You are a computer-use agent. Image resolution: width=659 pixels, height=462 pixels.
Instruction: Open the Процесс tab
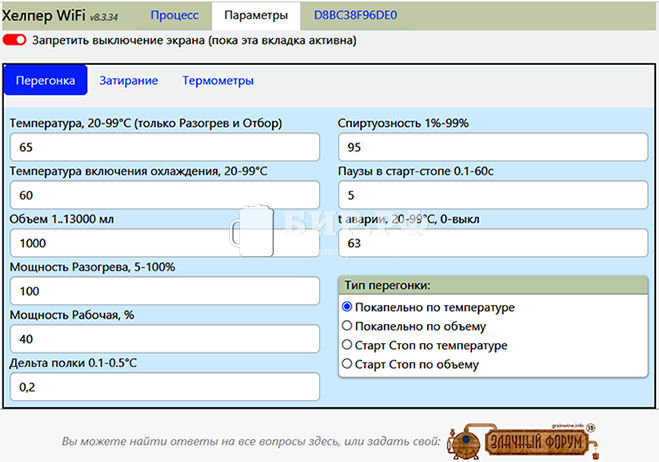(174, 15)
